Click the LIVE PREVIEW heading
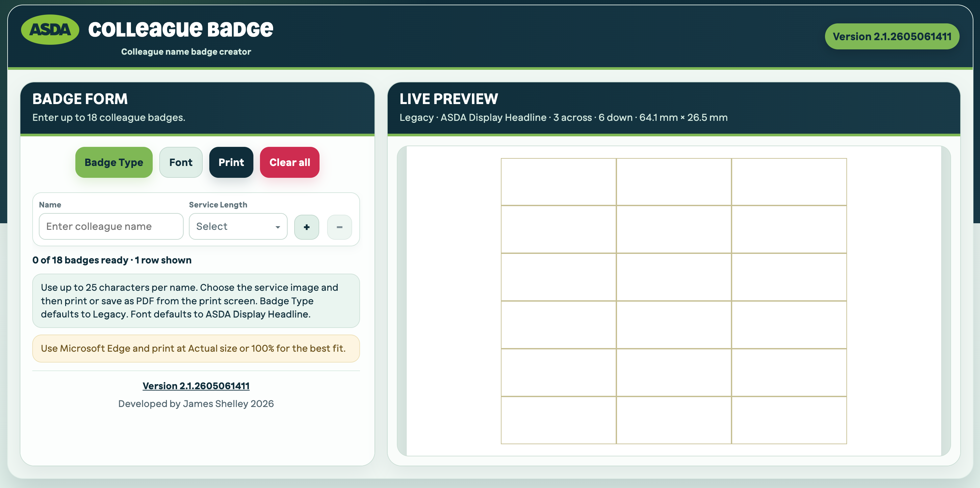980x488 pixels. point(449,98)
